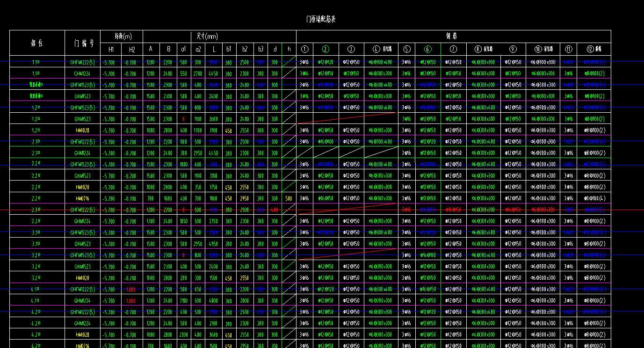The width and height of the screenshot is (644, 348).
Task: Select a1 value 2200 in 4.2 HM1020 row
Action: point(183,335)
